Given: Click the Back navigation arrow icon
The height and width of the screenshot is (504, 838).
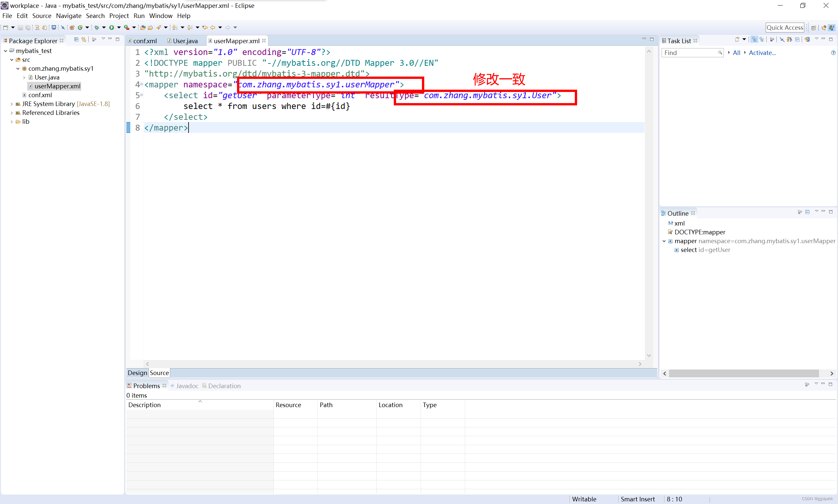Looking at the screenshot, I should 213,27.
